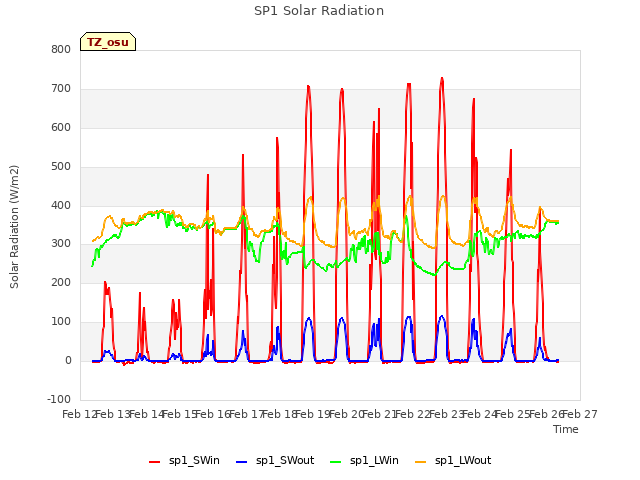Click the red SWin peak above Feb 19
Viewport: 640px width, 480px height.
point(308,86)
